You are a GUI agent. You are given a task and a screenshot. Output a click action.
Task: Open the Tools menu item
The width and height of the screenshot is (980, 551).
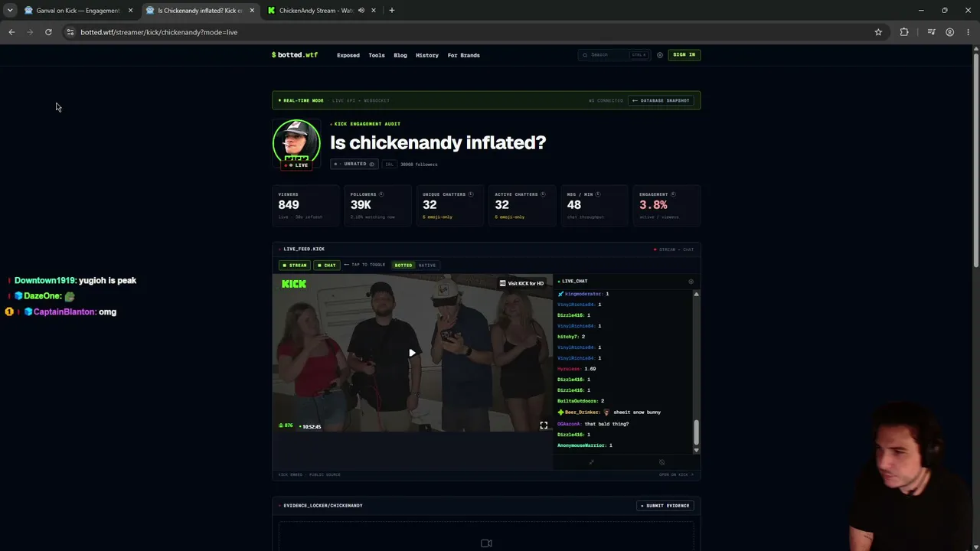pyautogui.click(x=377, y=55)
